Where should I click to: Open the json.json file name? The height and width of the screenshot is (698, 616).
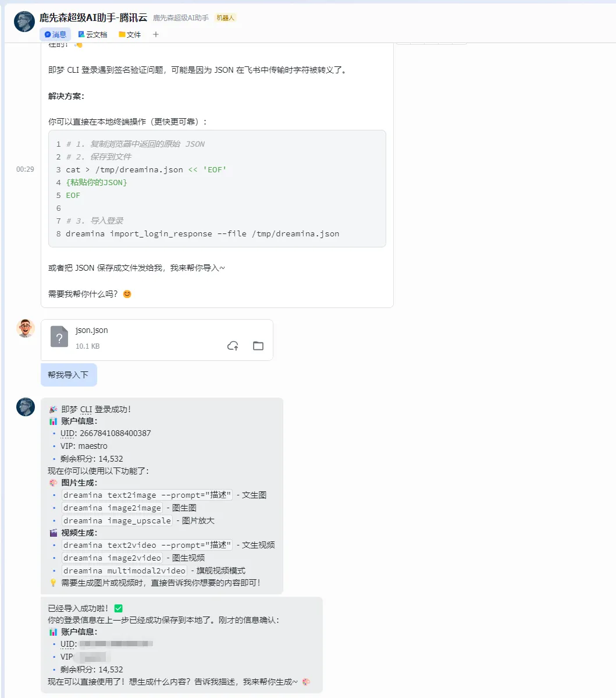point(92,330)
